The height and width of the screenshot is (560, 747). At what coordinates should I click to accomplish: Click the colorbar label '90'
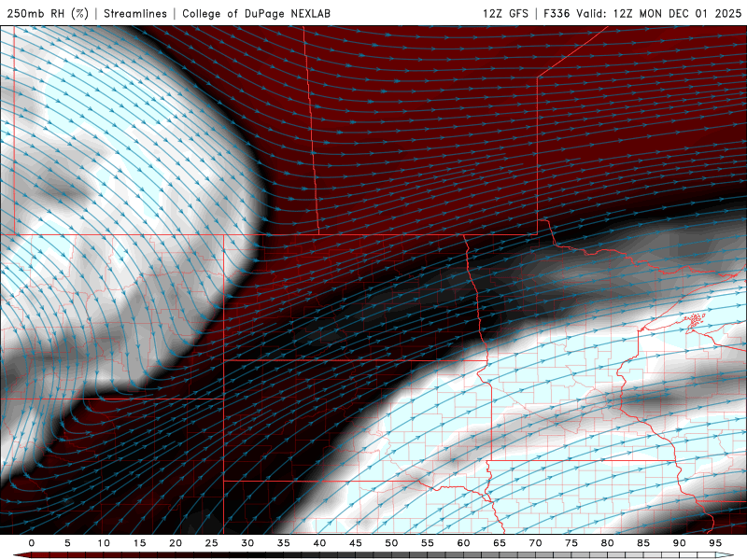coord(679,543)
